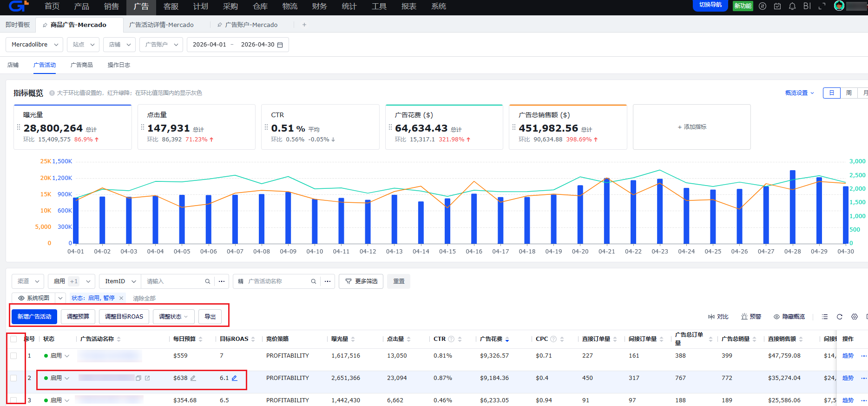Open the refresh icon above the table
Screen dimensions: 868x406
click(x=840, y=317)
